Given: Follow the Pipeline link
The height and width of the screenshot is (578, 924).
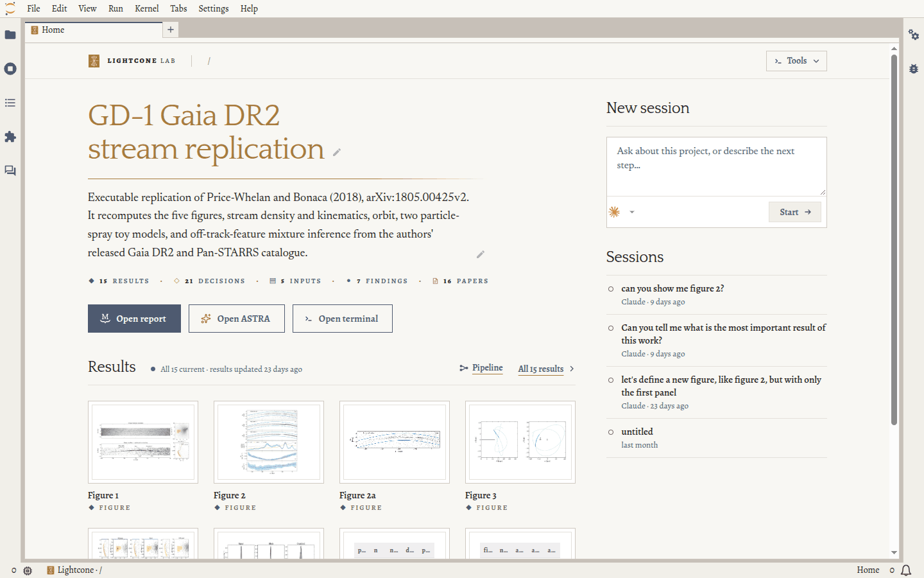Looking at the screenshot, I should [x=481, y=368].
